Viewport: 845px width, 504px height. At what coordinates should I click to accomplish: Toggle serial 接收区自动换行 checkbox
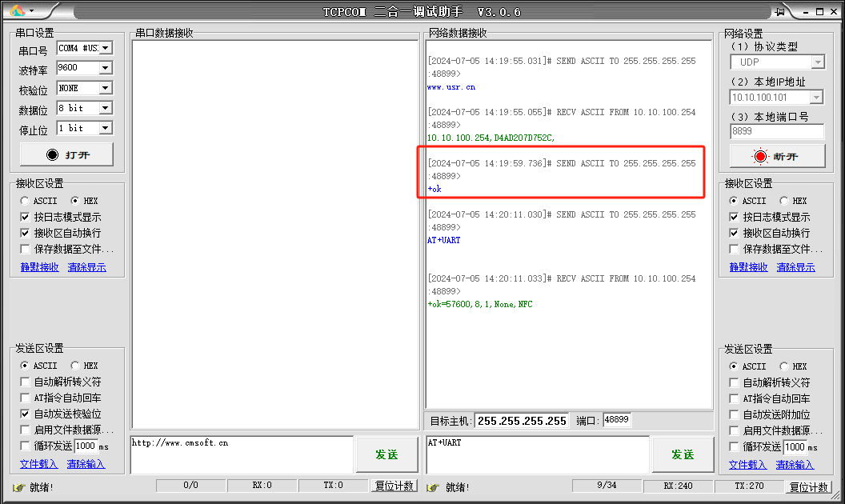(25, 233)
